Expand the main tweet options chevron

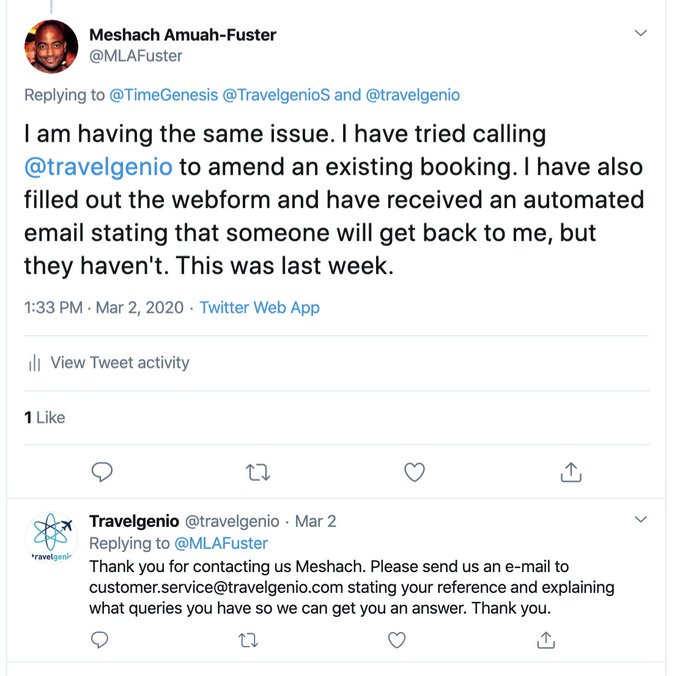point(642,34)
